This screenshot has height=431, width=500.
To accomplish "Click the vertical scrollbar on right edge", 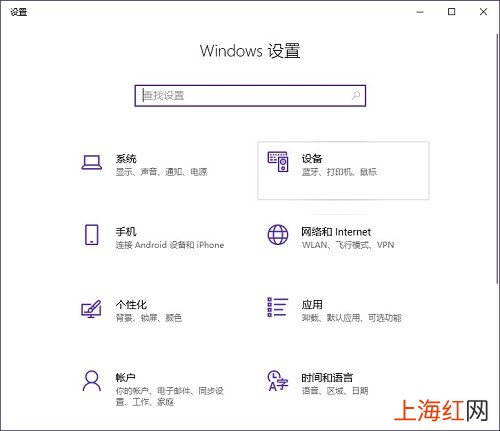I will (497, 158).
